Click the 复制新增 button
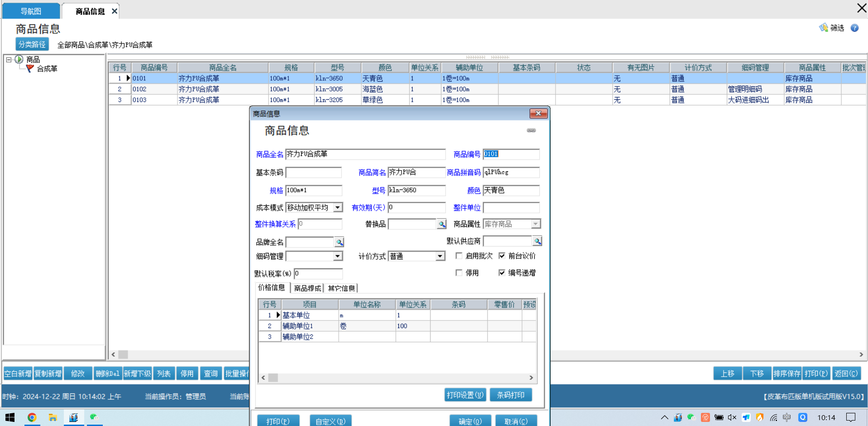 48,373
